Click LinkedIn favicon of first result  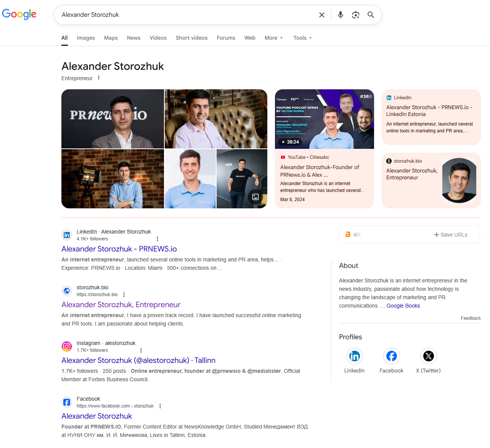coord(67,235)
